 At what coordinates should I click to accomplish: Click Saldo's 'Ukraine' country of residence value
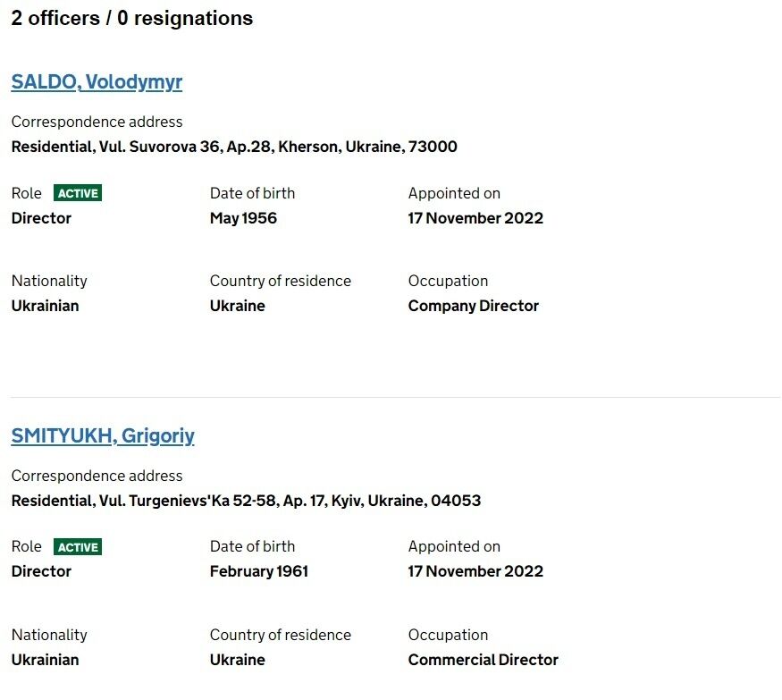pos(238,306)
